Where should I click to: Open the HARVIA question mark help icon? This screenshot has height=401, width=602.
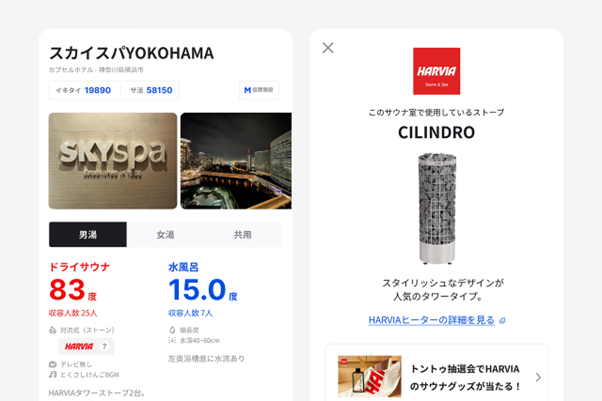point(104,346)
